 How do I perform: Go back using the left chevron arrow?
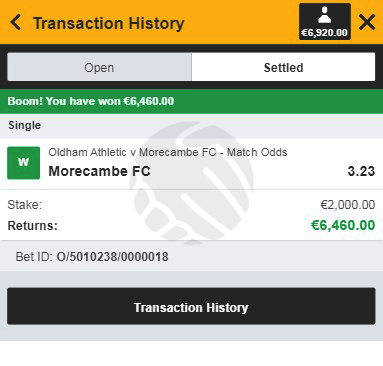click(16, 23)
